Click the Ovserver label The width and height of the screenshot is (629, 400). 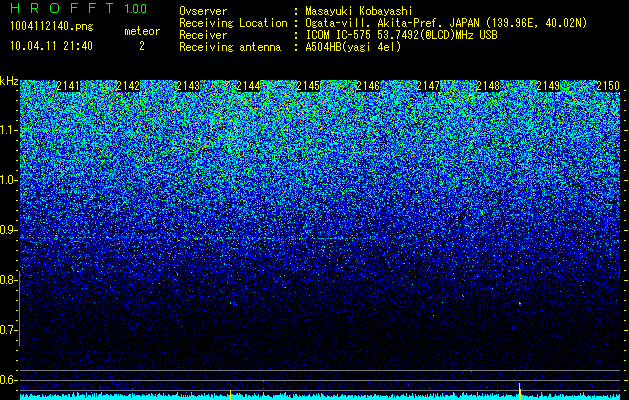point(203,11)
